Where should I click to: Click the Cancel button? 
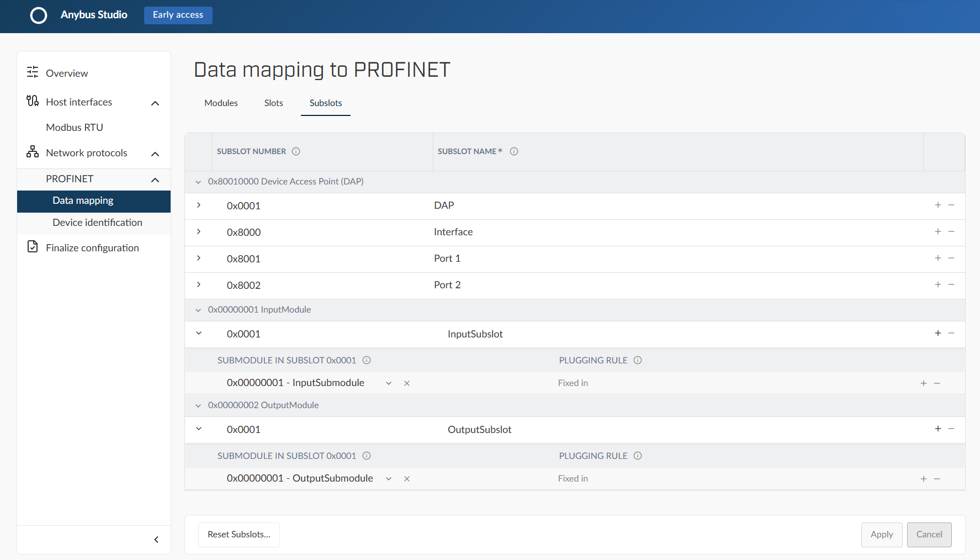click(x=929, y=535)
